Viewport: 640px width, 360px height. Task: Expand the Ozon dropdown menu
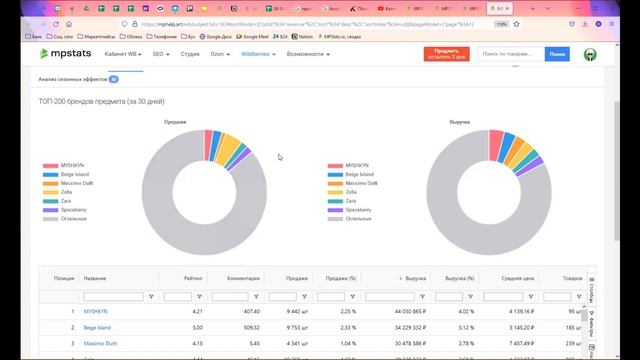point(220,54)
